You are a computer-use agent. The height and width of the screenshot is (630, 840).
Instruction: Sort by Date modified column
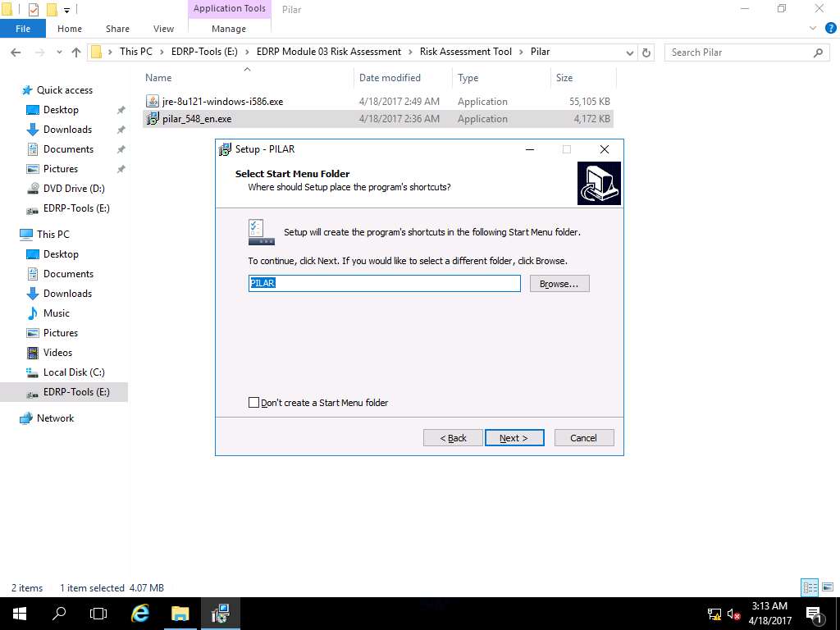pyautogui.click(x=390, y=78)
